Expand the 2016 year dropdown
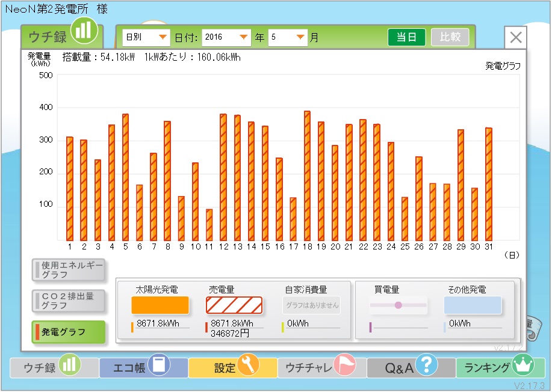Viewport: 552px width, 392px height. pyautogui.click(x=226, y=37)
